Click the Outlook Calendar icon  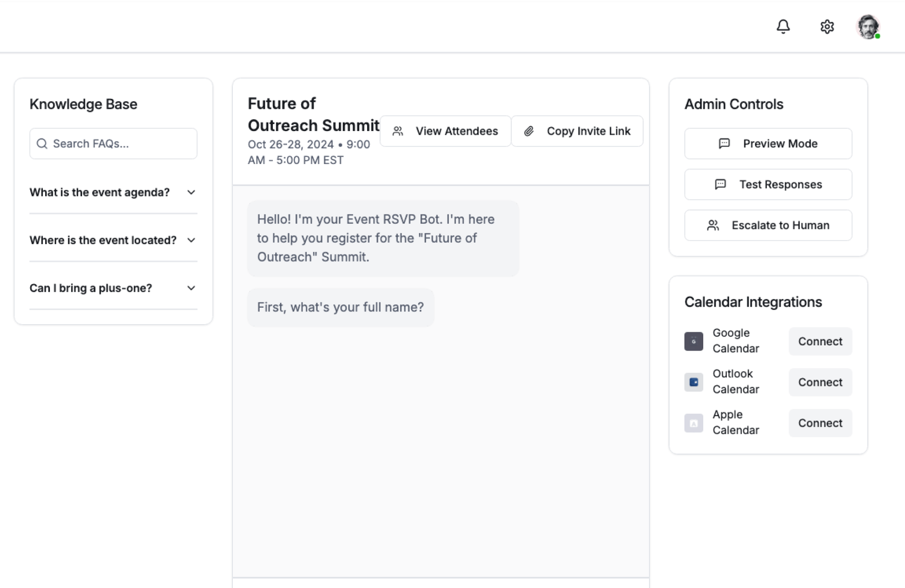click(x=693, y=382)
